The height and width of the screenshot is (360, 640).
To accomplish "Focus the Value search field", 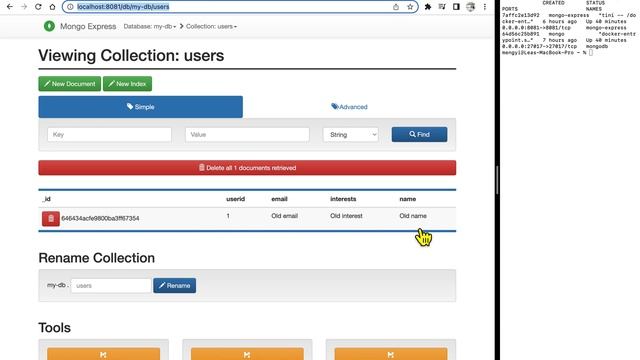I will [247, 135].
